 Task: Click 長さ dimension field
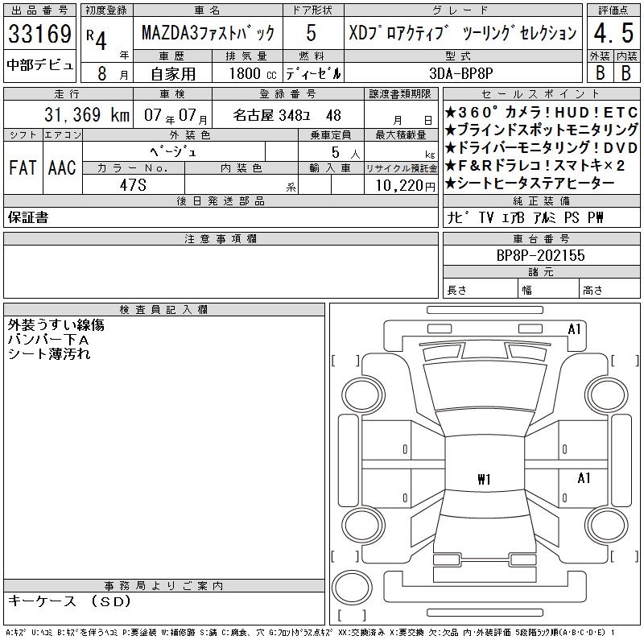coord(480,290)
